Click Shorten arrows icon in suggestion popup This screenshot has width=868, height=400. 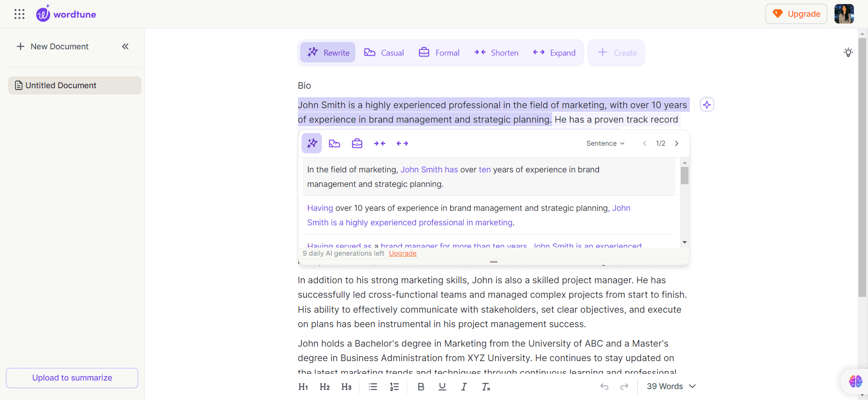(379, 143)
